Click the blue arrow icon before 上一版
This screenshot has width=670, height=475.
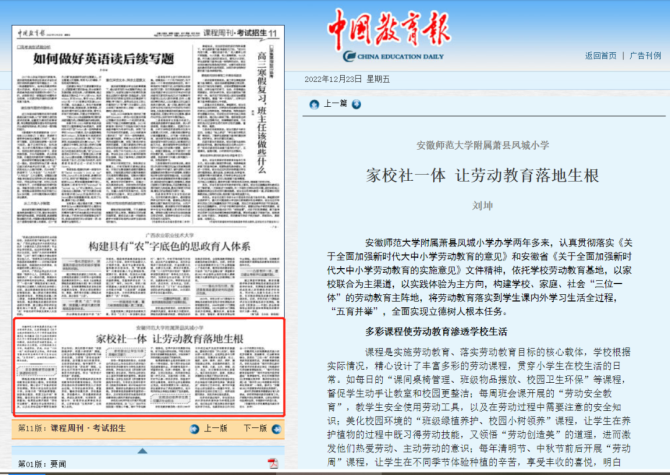(194, 429)
